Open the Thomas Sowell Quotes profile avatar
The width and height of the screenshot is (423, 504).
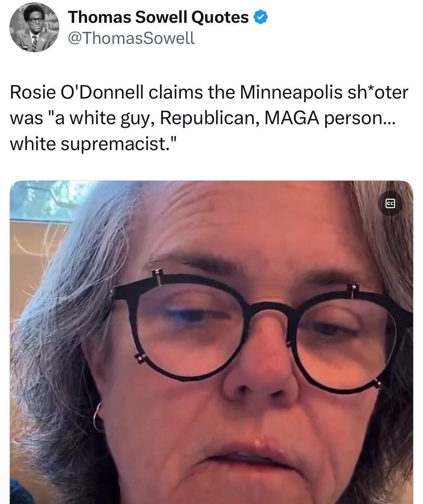[34, 28]
